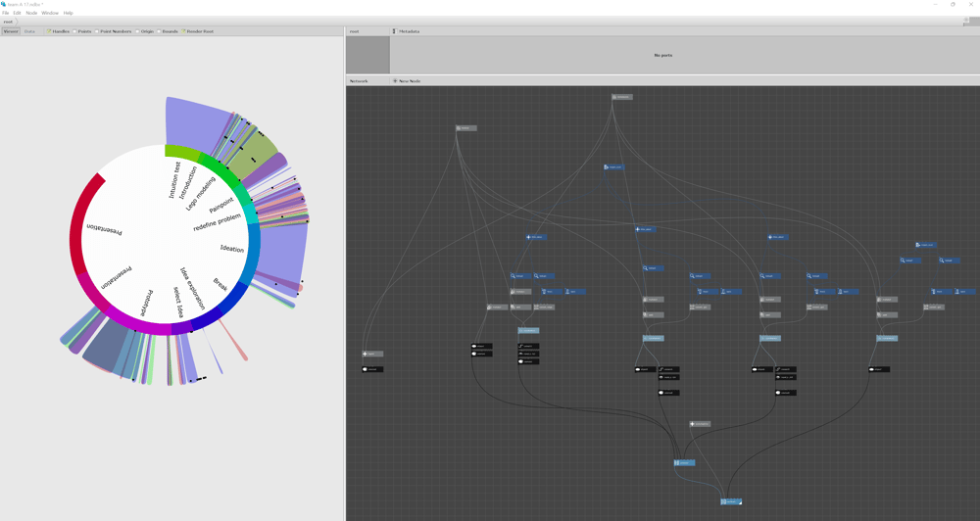Viewport: 980px width, 521px height.
Task: Select the leftmost blue plus-icon node
Action: (536, 237)
